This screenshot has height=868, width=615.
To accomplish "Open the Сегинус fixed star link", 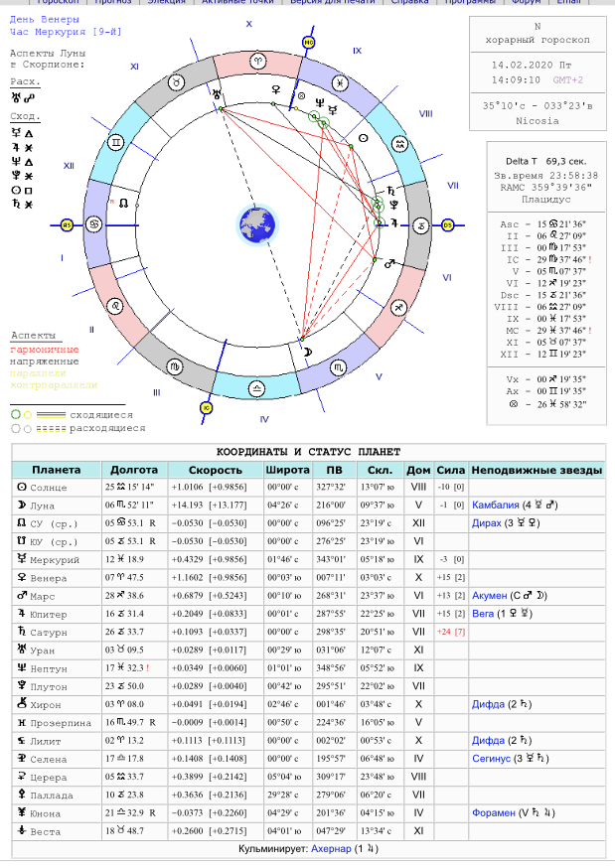I will coord(491,759).
